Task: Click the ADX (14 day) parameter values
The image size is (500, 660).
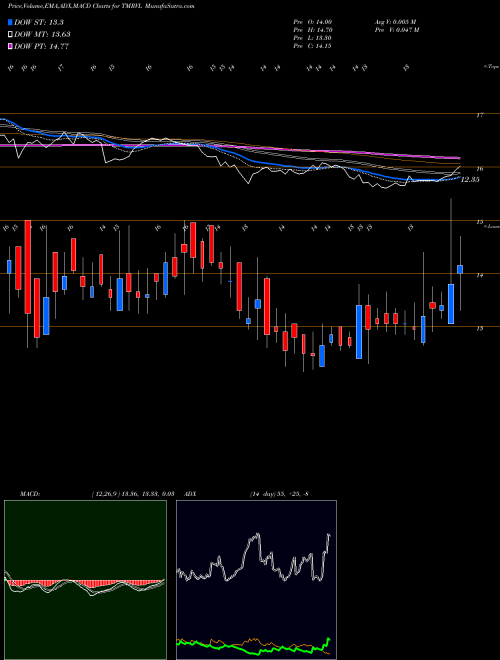Action: pos(279,494)
